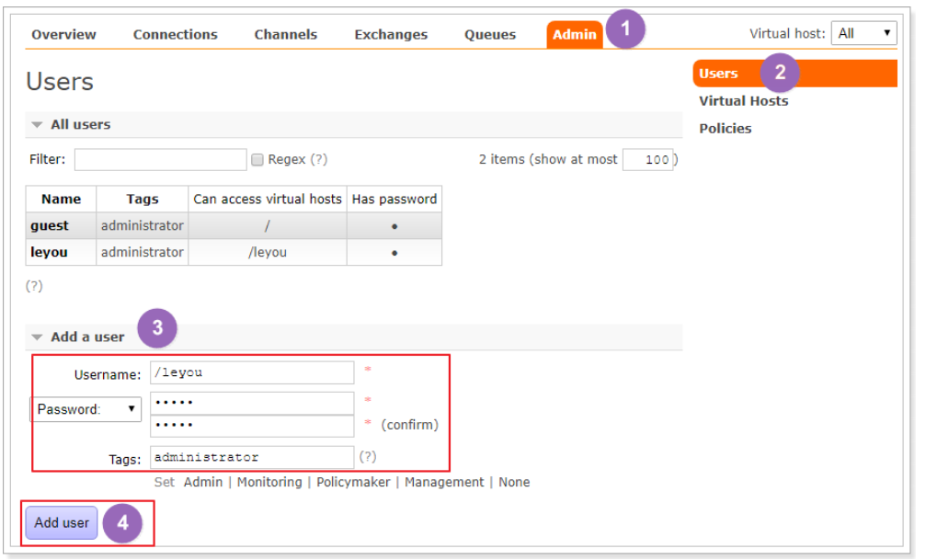Set the tag to Policymaker

coord(353,483)
